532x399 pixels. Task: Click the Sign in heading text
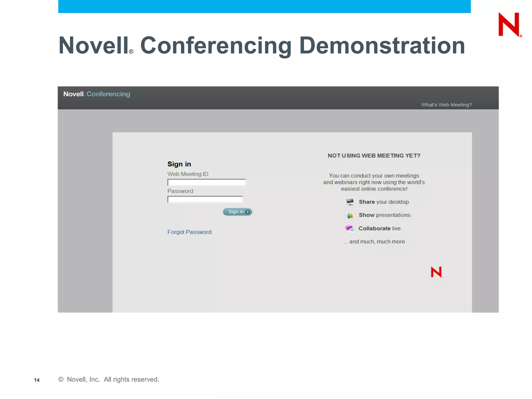[179, 164]
